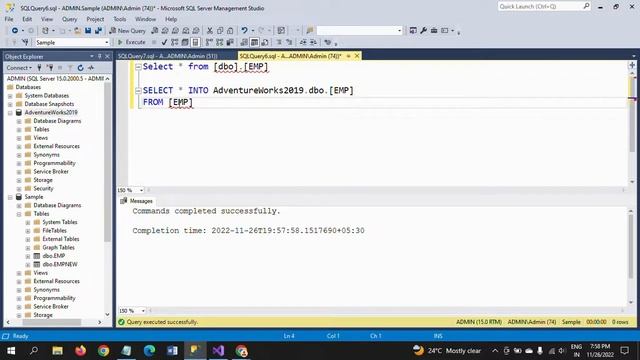Run the query with Execute

tap(131, 42)
